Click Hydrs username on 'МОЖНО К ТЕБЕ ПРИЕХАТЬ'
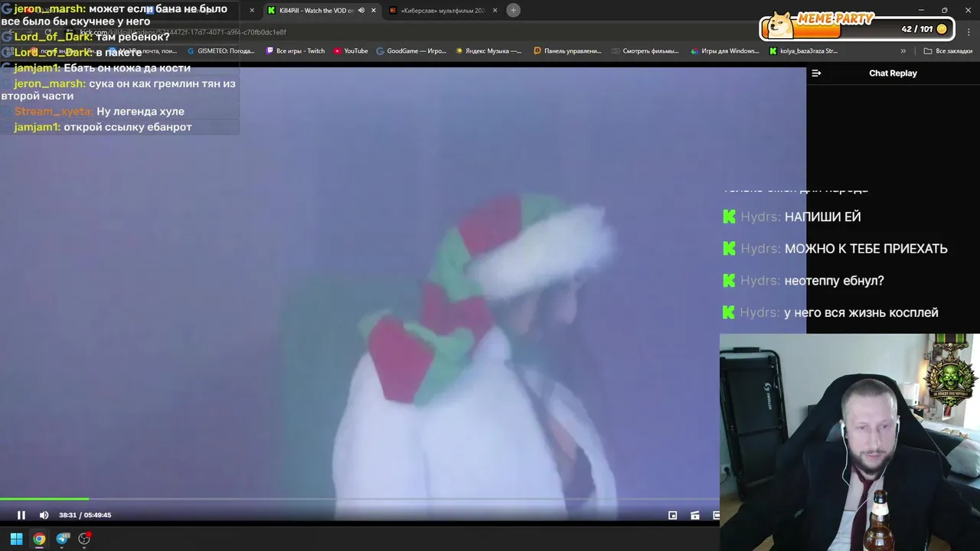Viewport: 980px width, 551px height. 760,249
